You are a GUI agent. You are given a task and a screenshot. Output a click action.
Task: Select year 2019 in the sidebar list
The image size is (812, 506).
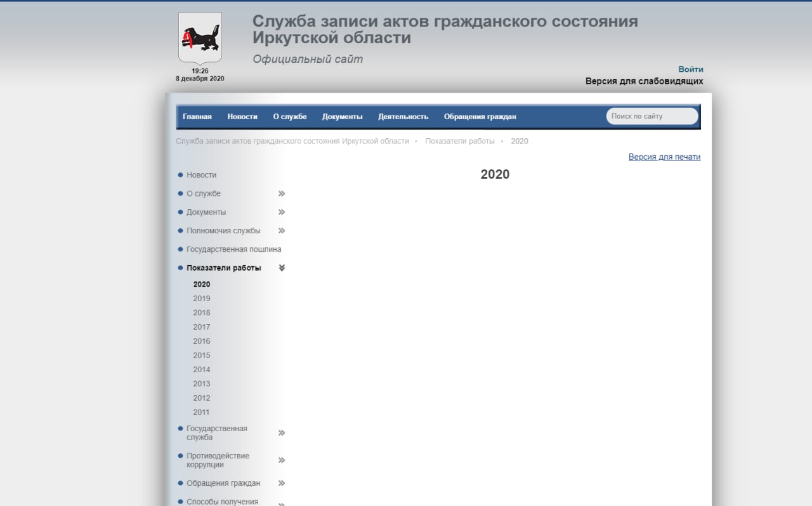click(202, 299)
